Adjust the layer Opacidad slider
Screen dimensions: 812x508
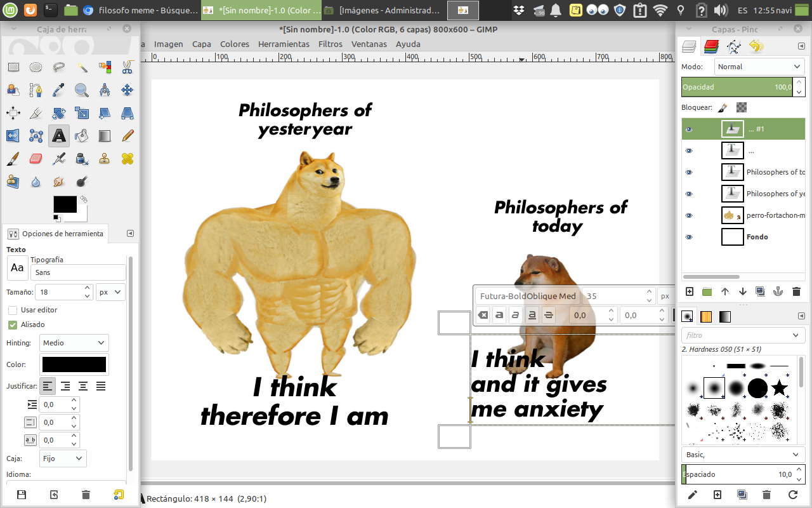pos(737,87)
